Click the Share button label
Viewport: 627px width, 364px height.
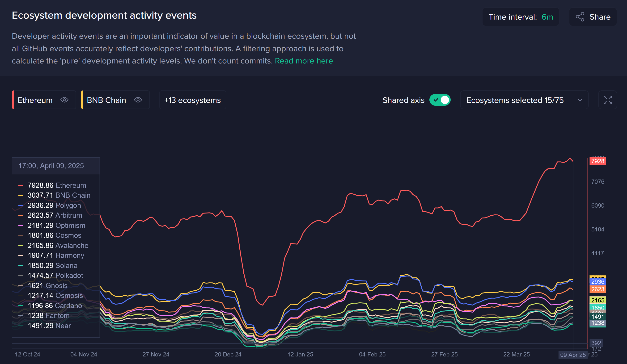point(600,17)
